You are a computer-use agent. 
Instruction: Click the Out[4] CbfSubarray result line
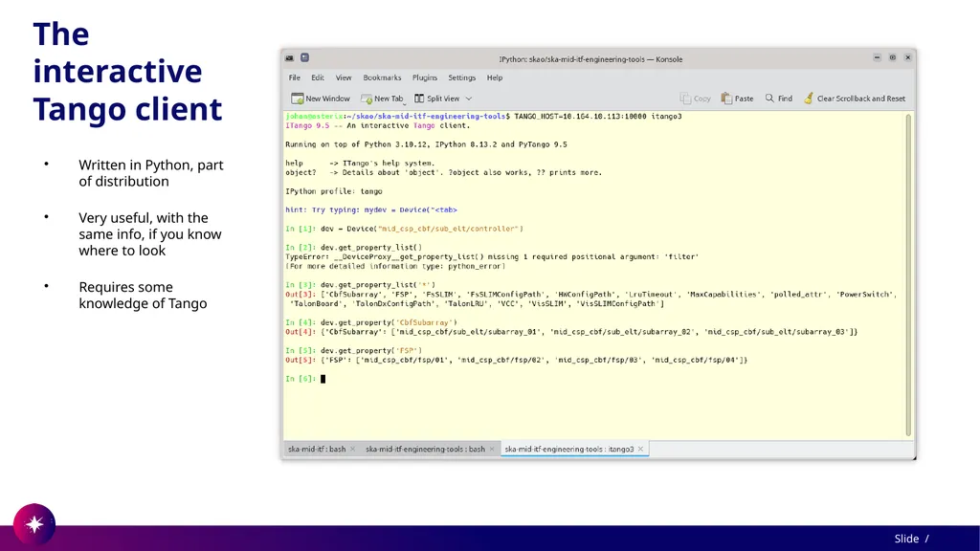[x=571, y=332]
